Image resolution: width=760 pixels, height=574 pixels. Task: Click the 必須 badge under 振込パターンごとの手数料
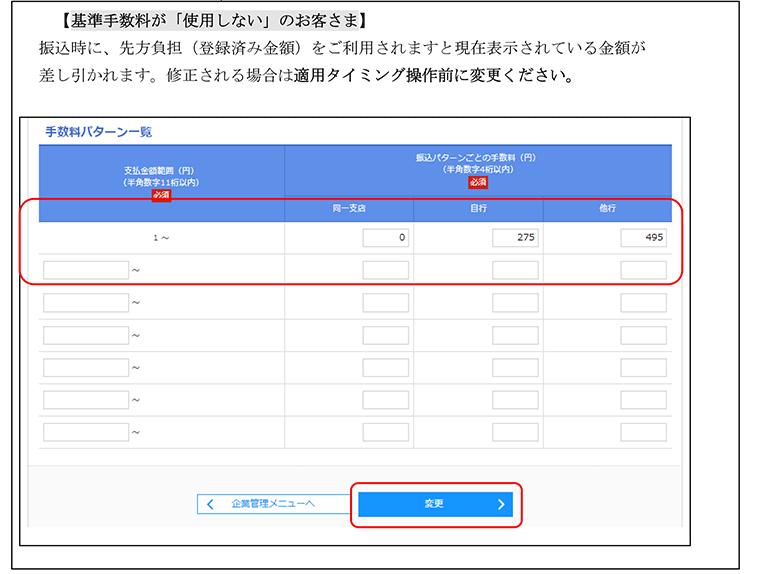coord(478,182)
